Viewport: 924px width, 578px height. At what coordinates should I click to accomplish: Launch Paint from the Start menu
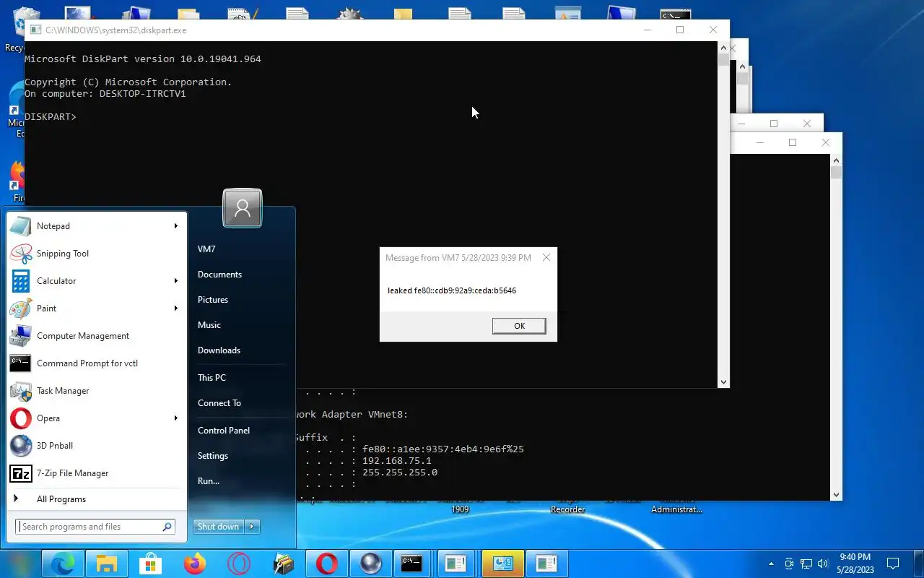[96, 309]
